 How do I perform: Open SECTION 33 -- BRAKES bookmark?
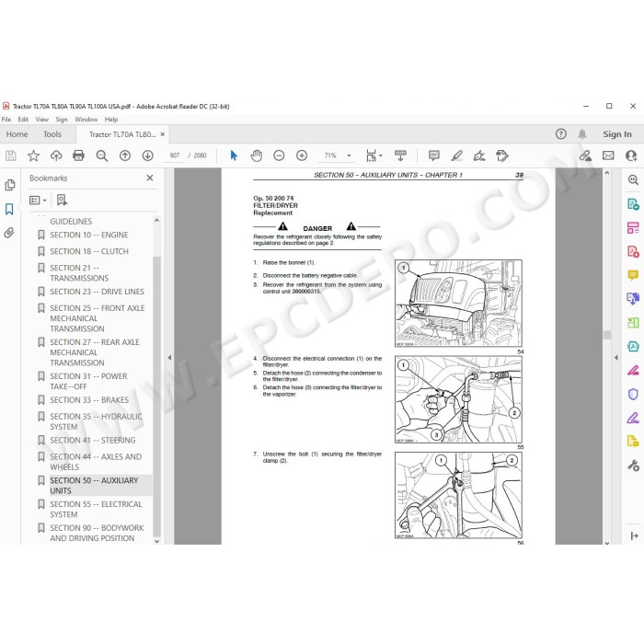click(89, 400)
